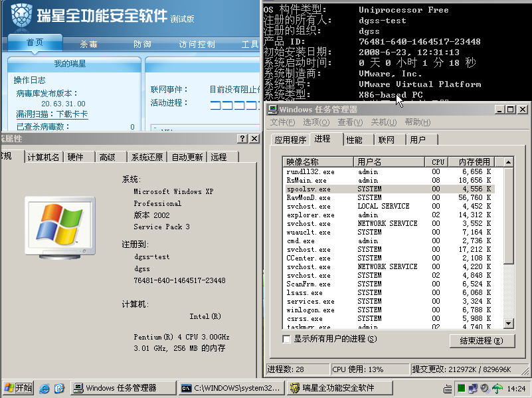Click the help question mark in System Properties

[242, 138]
